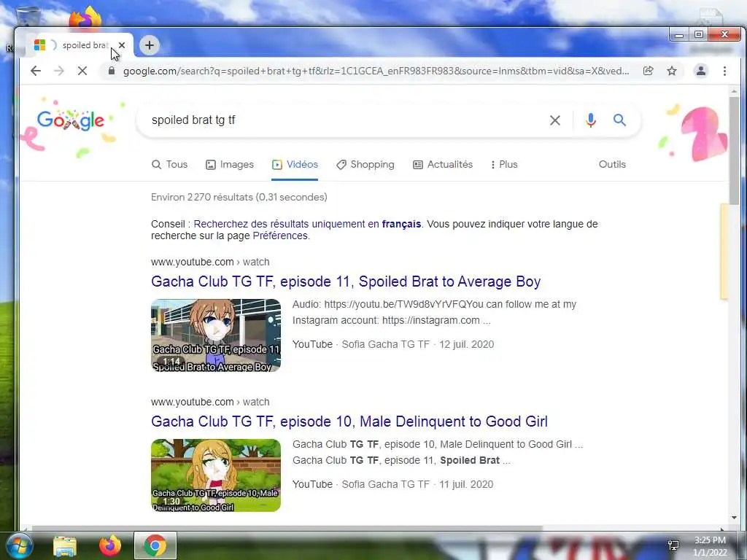This screenshot has width=747, height=560.
Task: Click the episode 11 video thumbnail
Action: point(216,335)
